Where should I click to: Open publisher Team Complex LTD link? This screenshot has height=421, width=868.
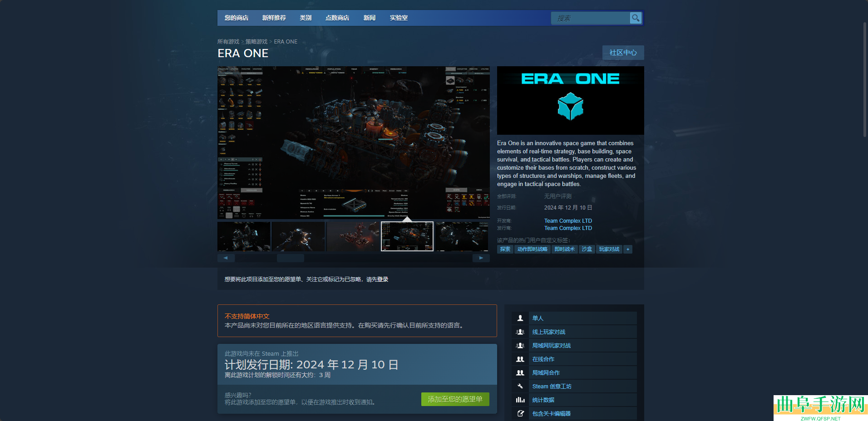pyautogui.click(x=568, y=228)
